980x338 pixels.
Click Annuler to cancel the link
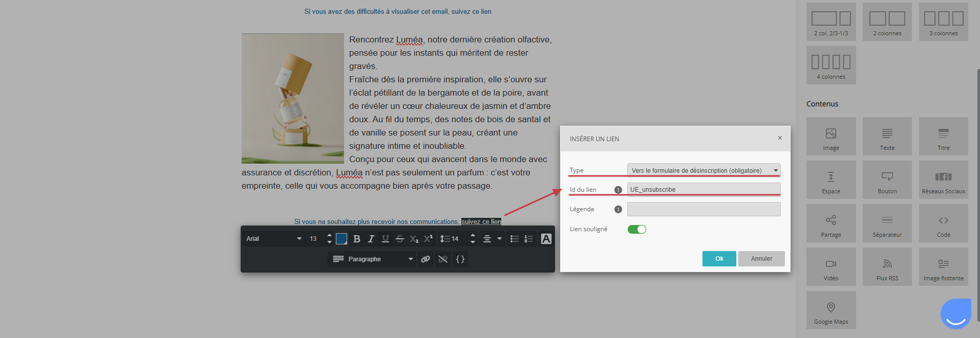click(x=761, y=259)
